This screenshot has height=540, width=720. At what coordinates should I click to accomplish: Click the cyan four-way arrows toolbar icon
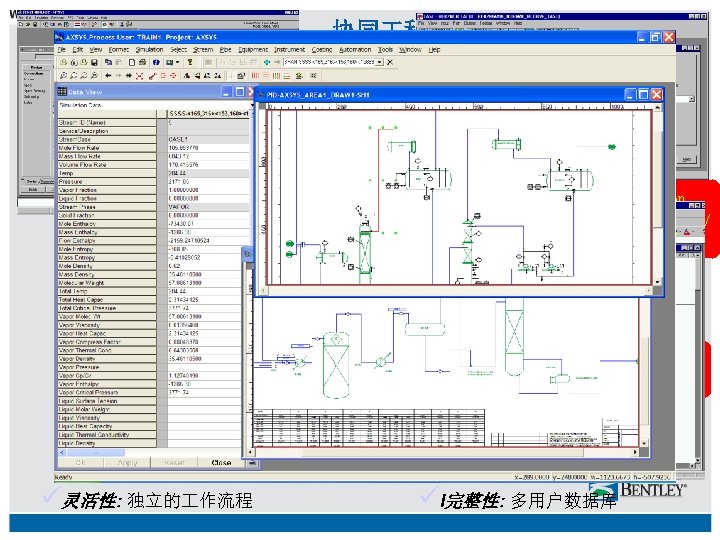[266, 62]
